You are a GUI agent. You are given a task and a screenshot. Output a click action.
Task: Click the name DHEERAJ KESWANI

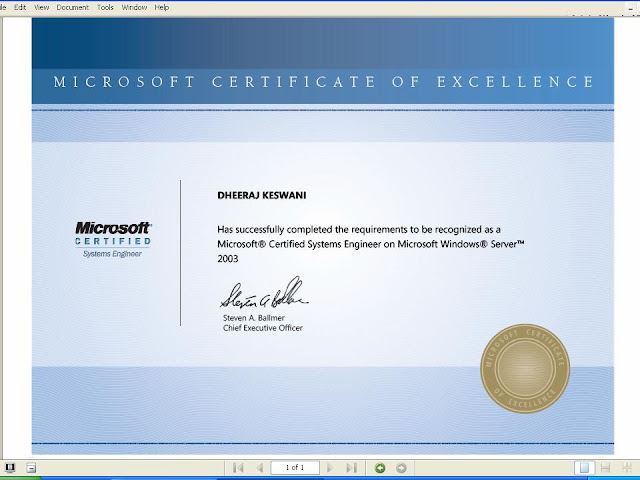pos(262,196)
